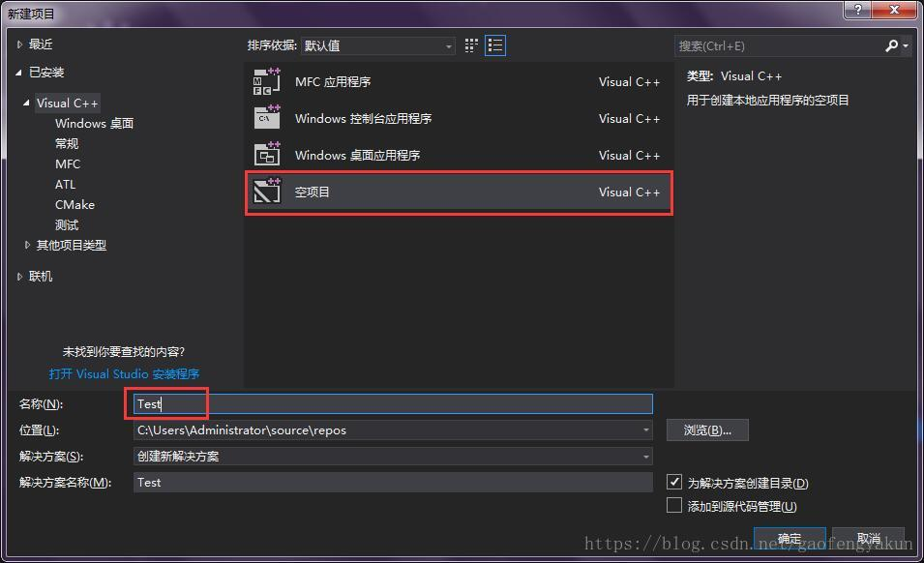Select the ATL category in sidebar

click(65, 184)
